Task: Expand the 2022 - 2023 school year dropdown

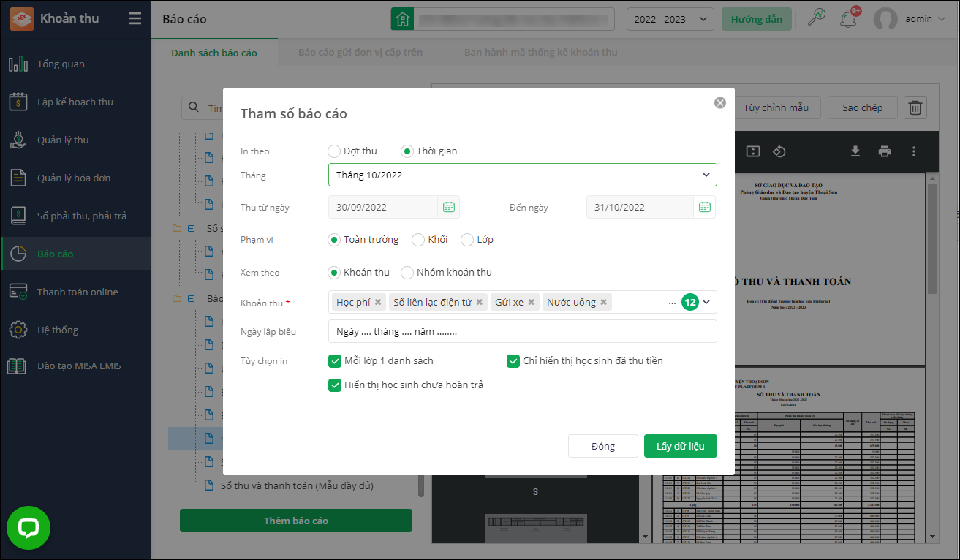Action: [670, 19]
